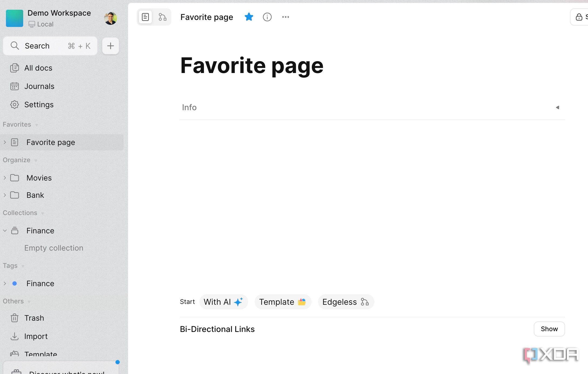
Task: Unfavorite page with blue star
Action: (249, 17)
